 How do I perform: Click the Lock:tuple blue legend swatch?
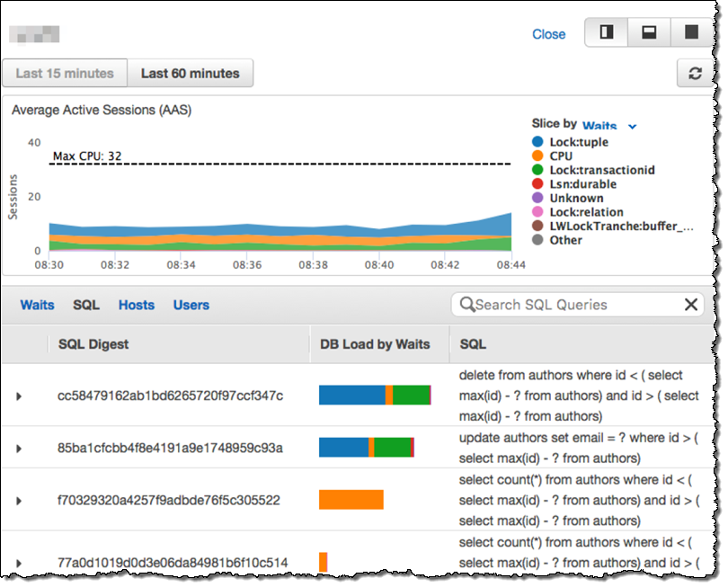[x=537, y=142]
